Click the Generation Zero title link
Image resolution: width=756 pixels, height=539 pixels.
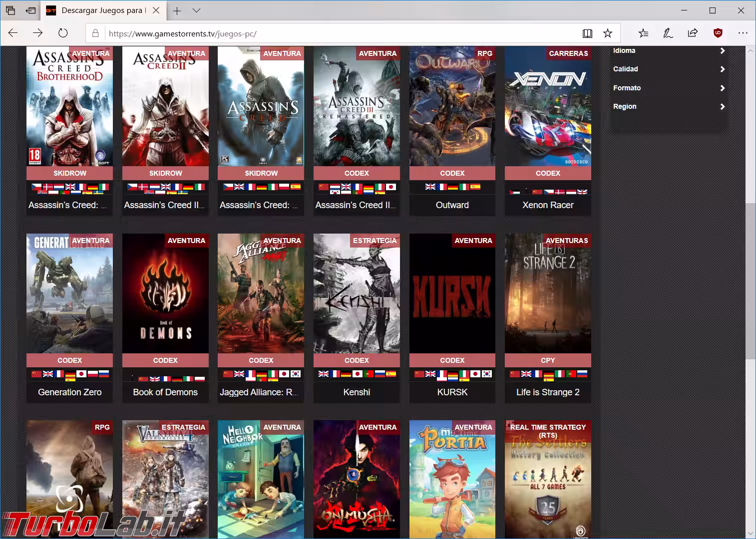tap(70, 392)
